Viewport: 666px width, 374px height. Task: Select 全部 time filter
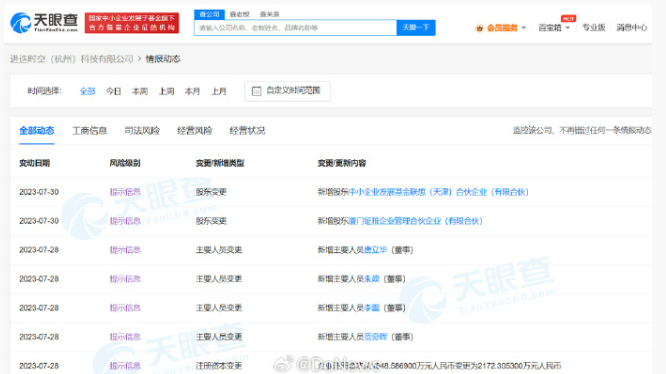tap(87, 91)
